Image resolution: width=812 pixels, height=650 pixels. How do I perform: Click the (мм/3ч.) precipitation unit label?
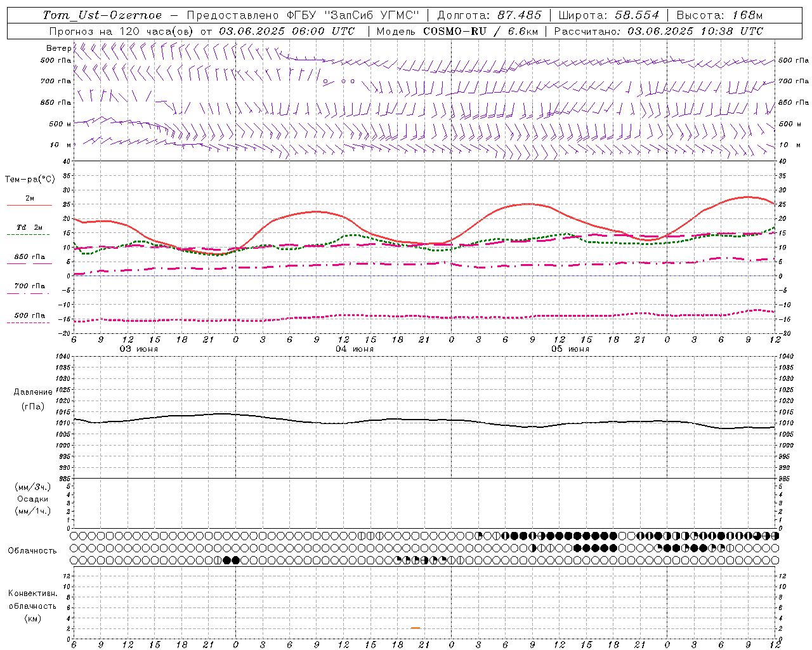(33, 487)
